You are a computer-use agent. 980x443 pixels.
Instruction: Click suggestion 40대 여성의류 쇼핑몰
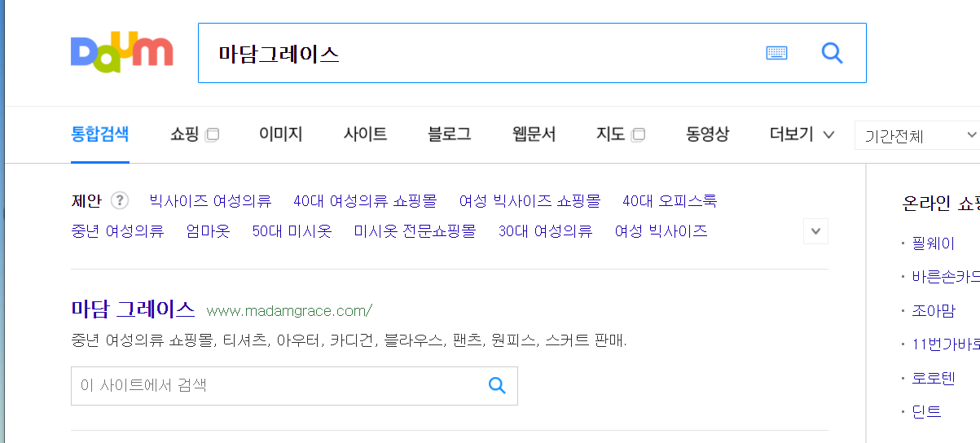365,200
